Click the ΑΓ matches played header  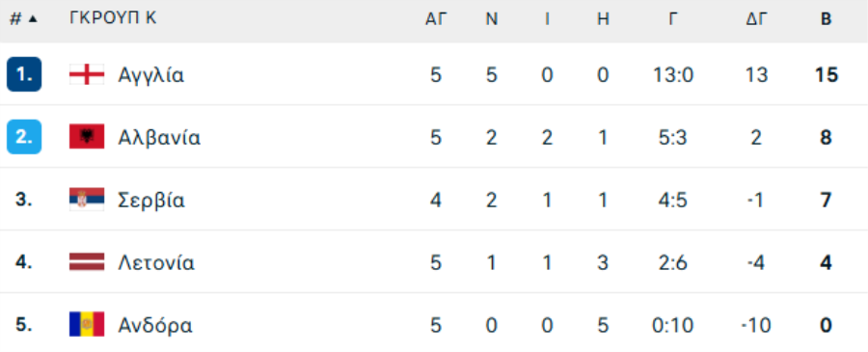[x=436, y=19]
